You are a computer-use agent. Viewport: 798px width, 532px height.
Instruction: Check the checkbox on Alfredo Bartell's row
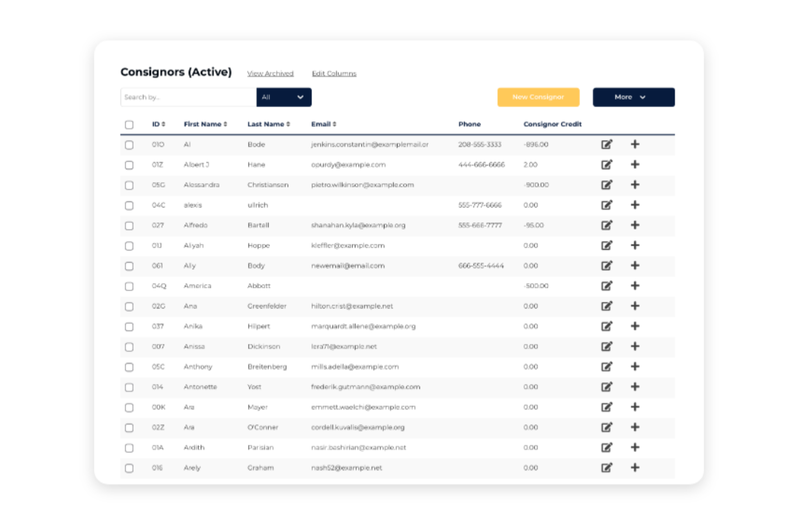click(x=129, y=226)
